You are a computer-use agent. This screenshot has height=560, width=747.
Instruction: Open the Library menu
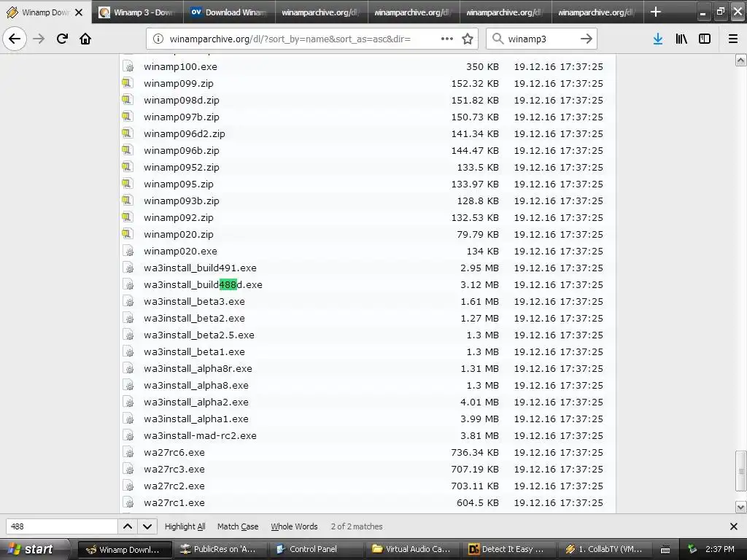pyautogui.click(x=681, y=39)
